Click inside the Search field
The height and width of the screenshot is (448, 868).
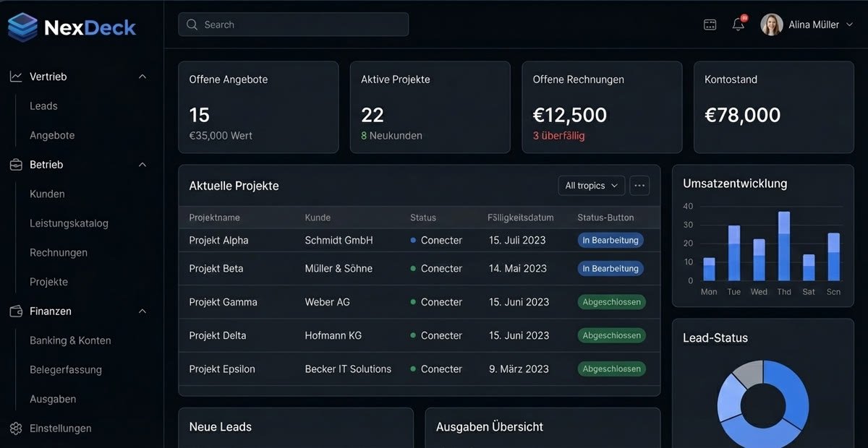pos(293,24)
